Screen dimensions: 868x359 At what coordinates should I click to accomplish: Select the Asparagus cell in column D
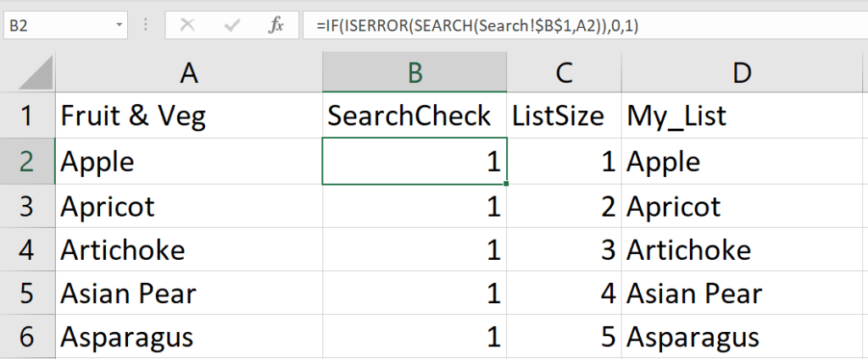743,338
